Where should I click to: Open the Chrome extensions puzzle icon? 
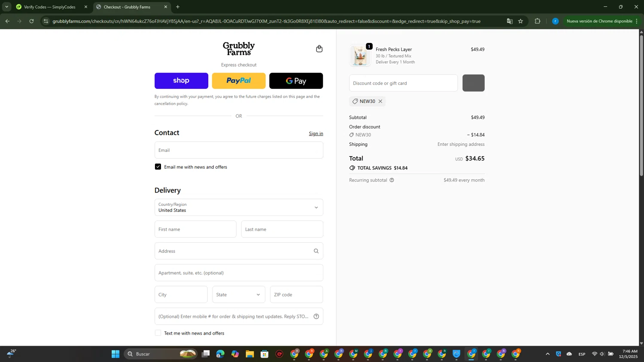537,21
